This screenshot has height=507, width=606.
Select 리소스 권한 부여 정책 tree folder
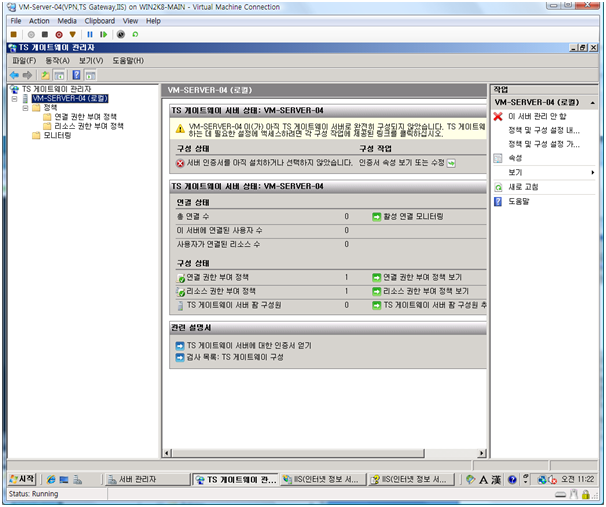[89, 126]
